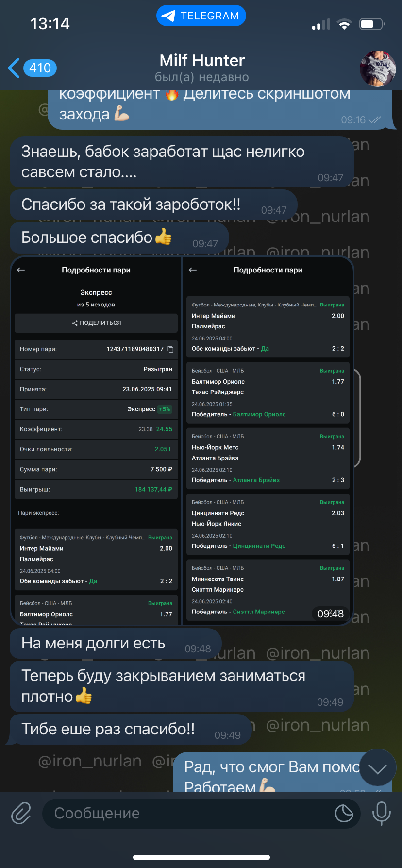Image resolution: width=402 pixels, height=868 pixels.
Task: Tap the right-panel back arrow by Подробности пари
Action: pos(193,270)
